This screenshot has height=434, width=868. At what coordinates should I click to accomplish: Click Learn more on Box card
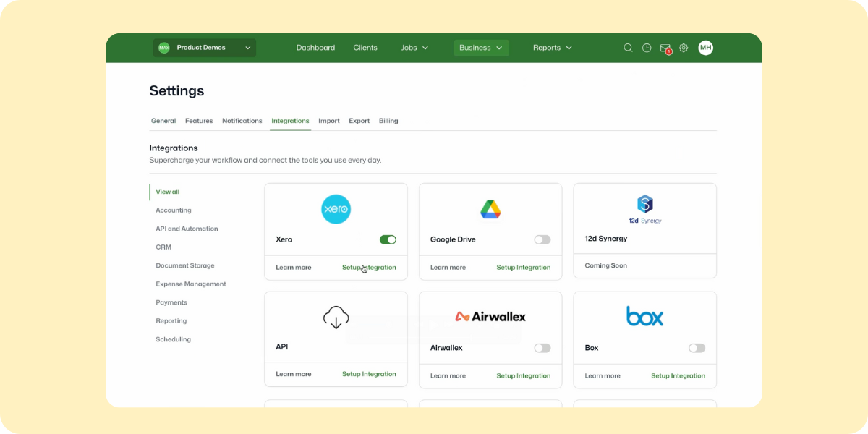tap(603, 376)
